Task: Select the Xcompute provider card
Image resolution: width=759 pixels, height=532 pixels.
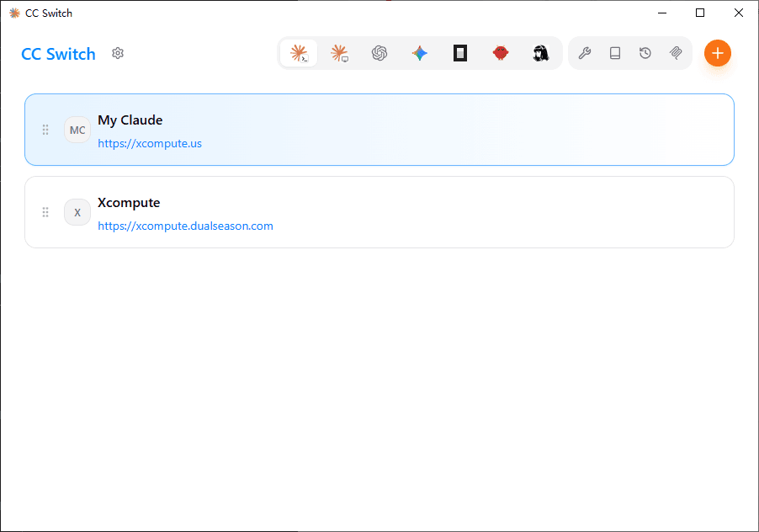Action: (379, 212)
